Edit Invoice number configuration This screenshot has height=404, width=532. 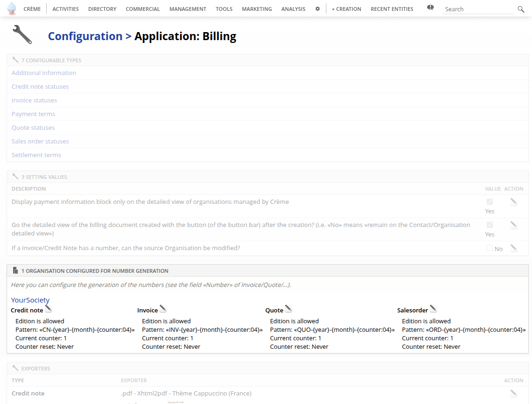click(x=163, y=309)
